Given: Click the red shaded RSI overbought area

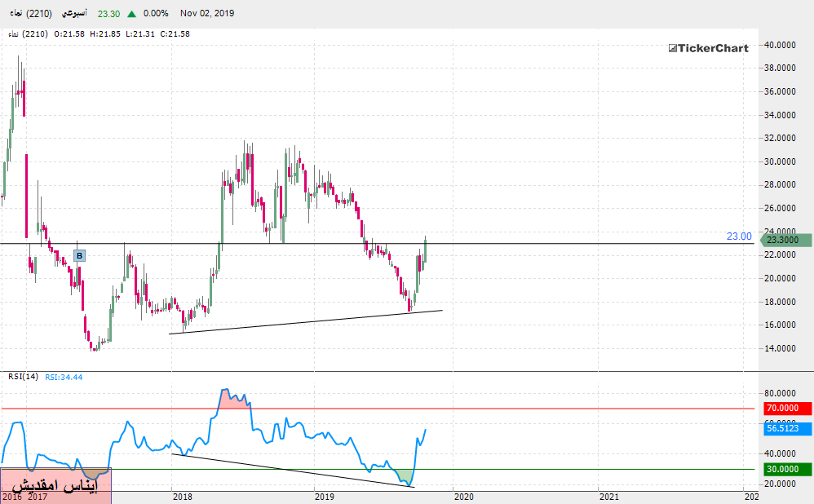Looking at the screenshot, I should 232,399.
